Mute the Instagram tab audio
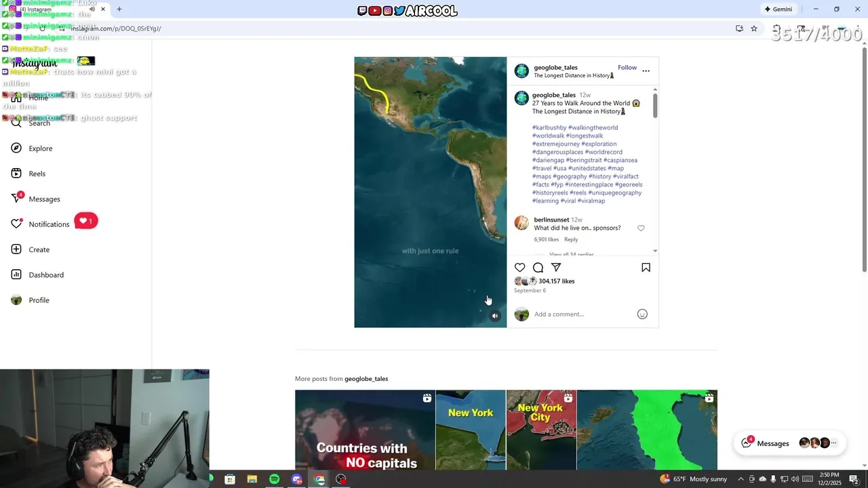This screenshot has width=868, height=488. pyautogui.click(x=92, y=9)
